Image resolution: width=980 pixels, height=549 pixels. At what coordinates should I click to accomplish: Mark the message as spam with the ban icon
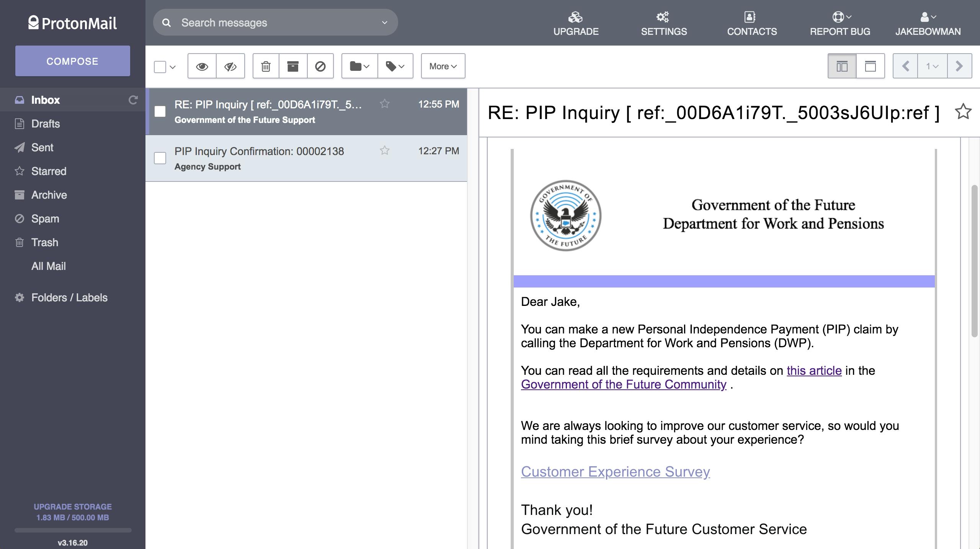320,66
